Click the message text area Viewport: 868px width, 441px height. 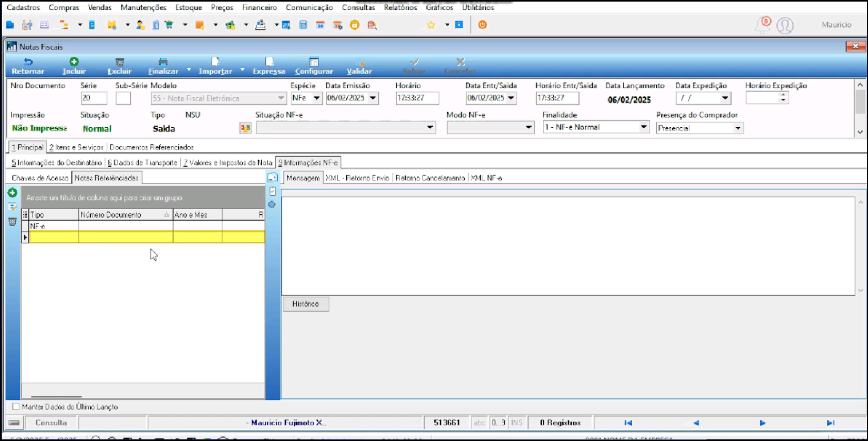click(569, 245)
